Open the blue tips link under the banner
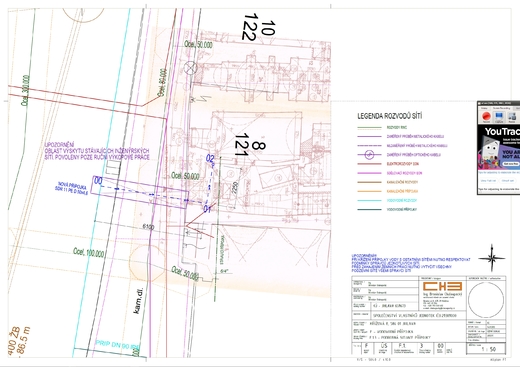520x367 pixels. [499, 173]
